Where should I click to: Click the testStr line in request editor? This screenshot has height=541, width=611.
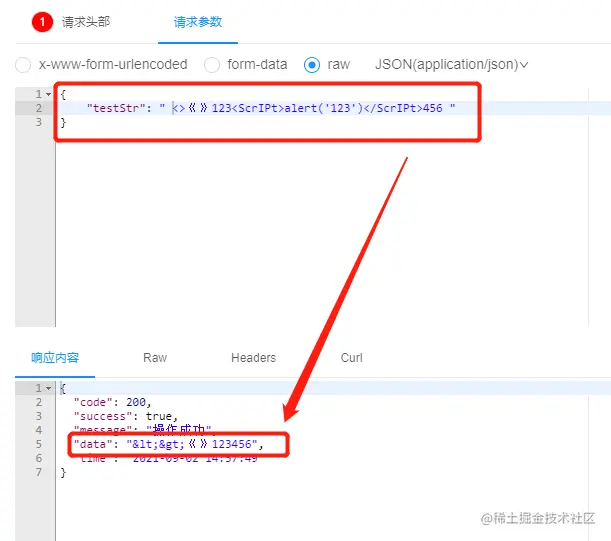pyautogui.click(x=271, y=108)
